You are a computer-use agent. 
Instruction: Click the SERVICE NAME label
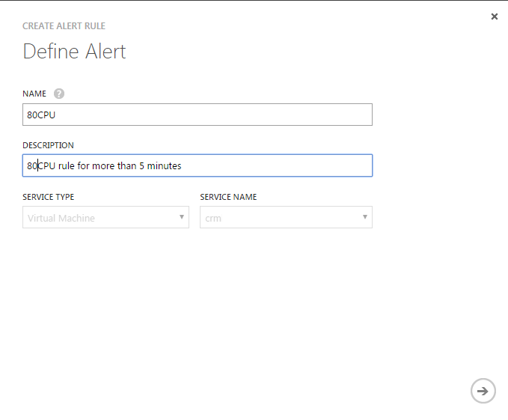[228, 197]
